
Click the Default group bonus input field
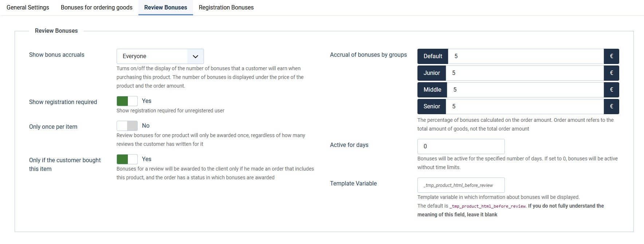point(526,56)
